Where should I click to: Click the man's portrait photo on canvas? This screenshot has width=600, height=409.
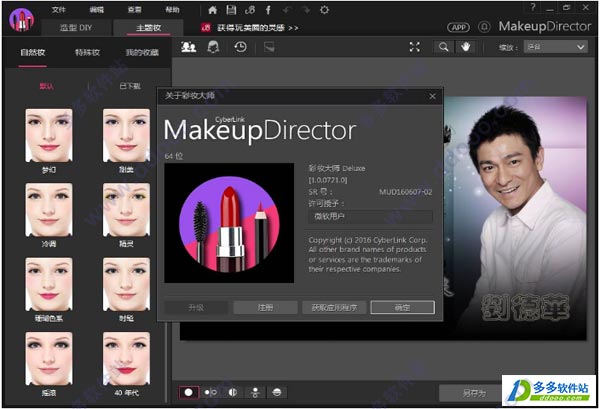tap(515, 218)
